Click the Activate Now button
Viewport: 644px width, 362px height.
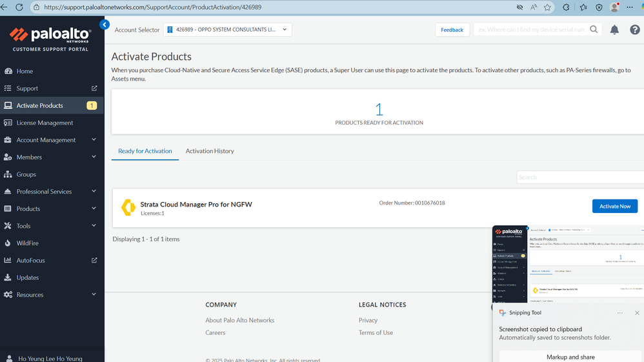615,206
